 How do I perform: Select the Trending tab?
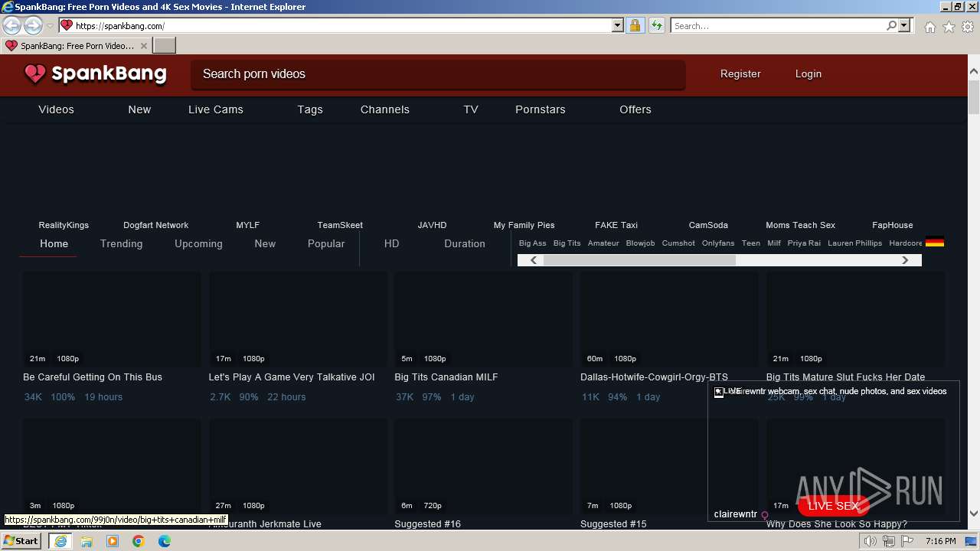pos(122,243)
